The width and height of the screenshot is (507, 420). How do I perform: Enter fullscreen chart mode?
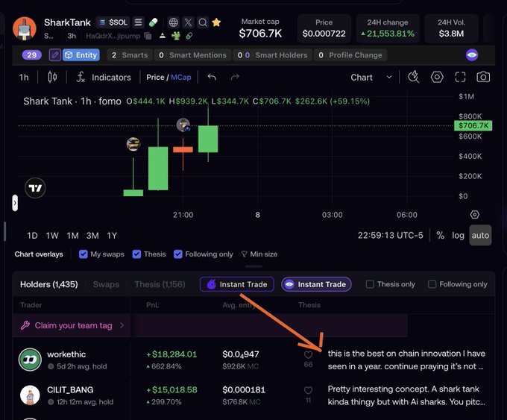(460, 77)
